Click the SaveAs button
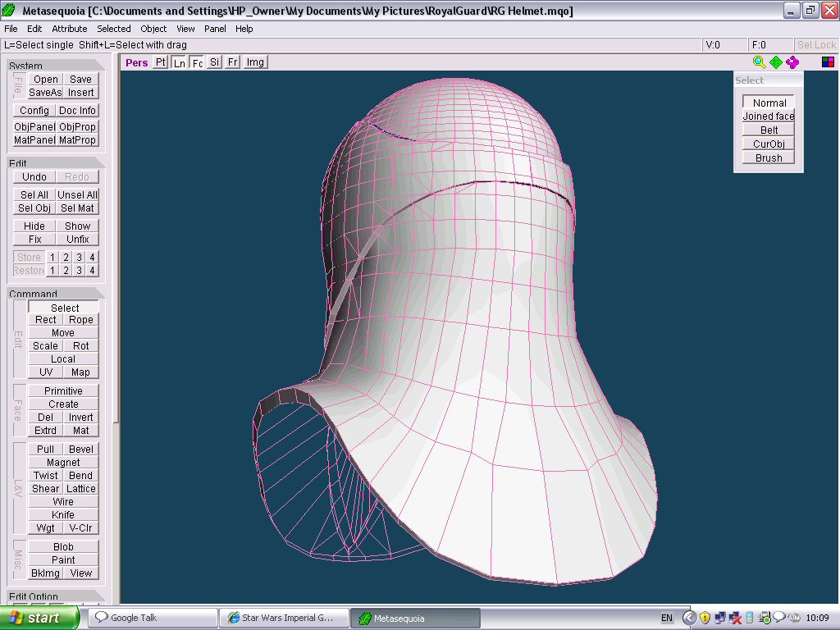 46,93
